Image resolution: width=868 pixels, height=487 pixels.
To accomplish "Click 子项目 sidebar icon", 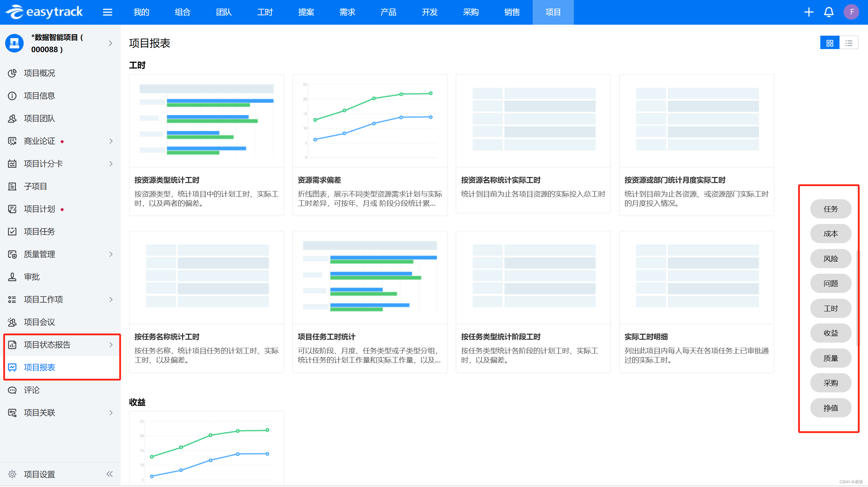I will tap(12, 186).
